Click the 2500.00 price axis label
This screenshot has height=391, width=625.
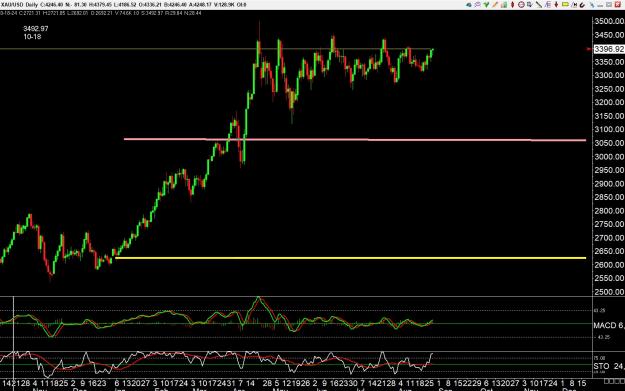pyautogui.click(x=609, y=292)
